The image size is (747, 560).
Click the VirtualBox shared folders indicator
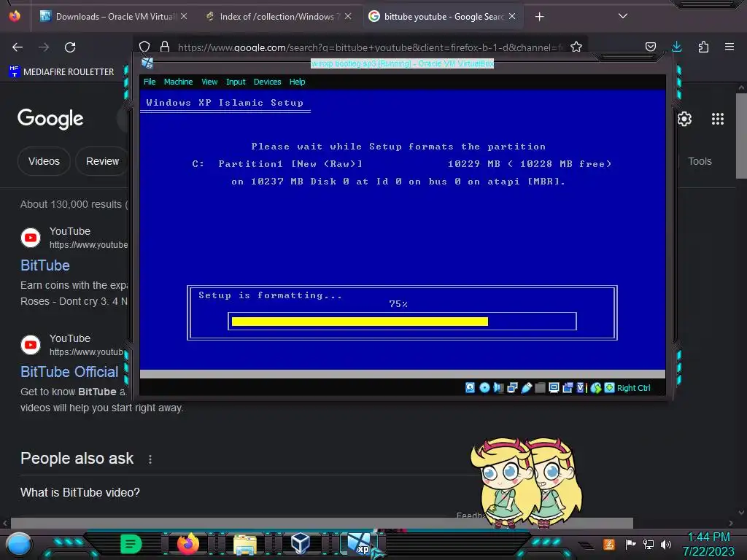pos(540,388)
